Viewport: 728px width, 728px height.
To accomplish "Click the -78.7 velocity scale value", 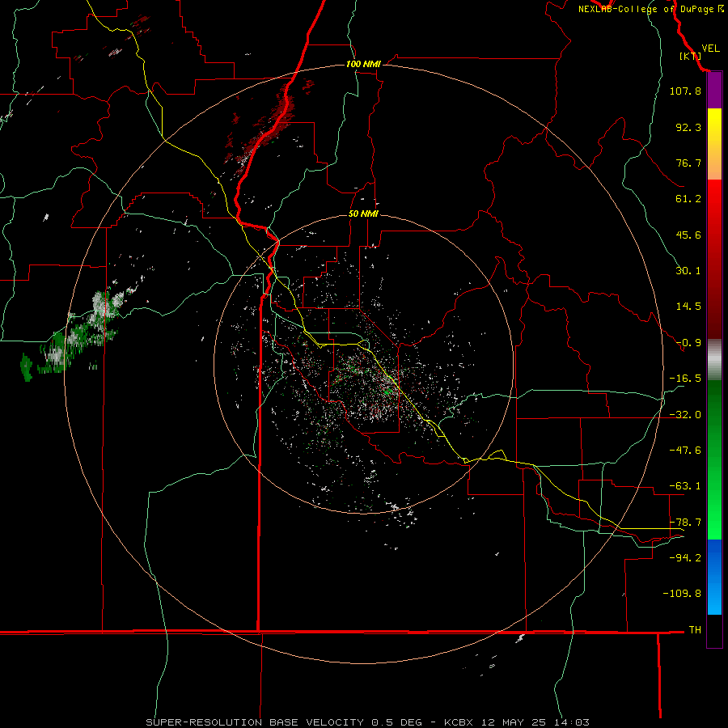I will point(685,522).
